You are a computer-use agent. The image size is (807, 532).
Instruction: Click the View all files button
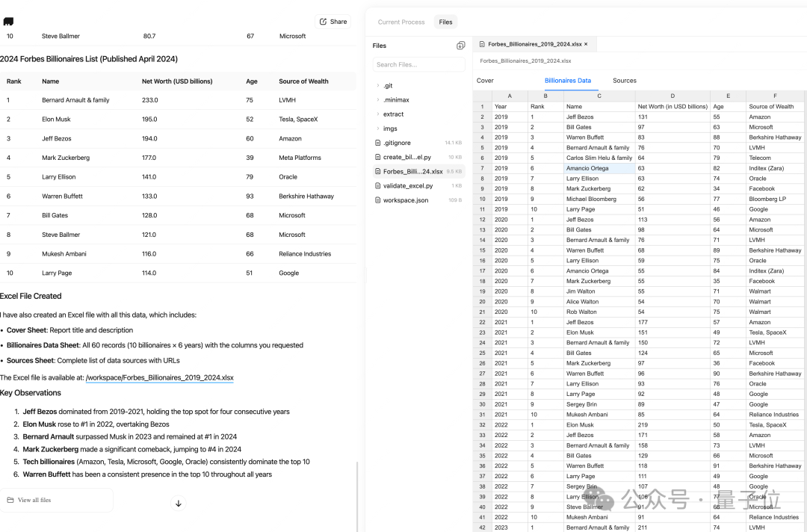click(56, 500)
